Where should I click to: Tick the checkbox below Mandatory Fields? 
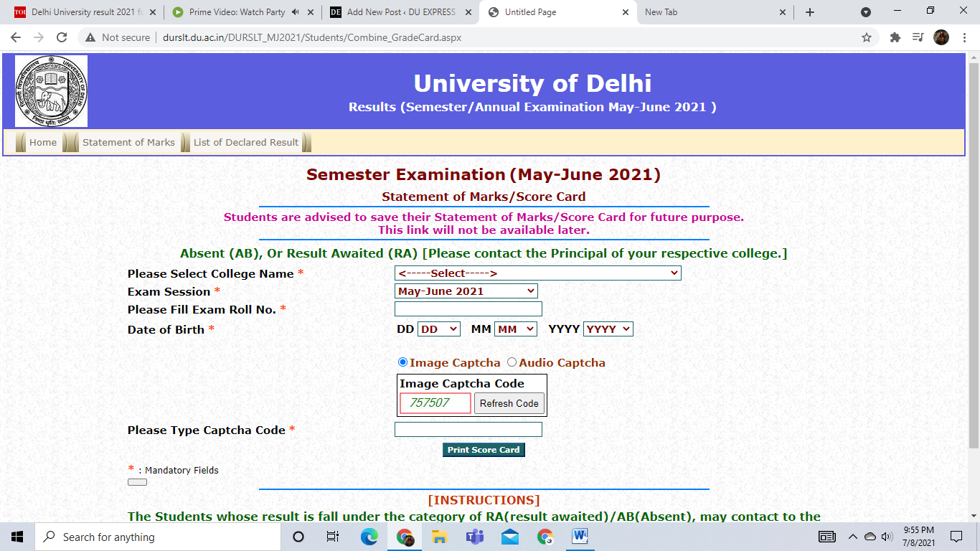click(136, 482)
